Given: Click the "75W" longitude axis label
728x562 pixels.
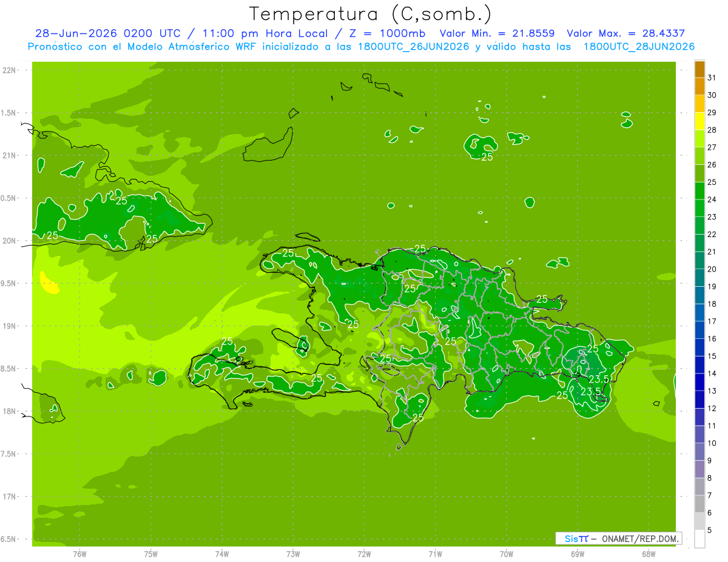Looking at the screenshot, I should pos(151,554).
